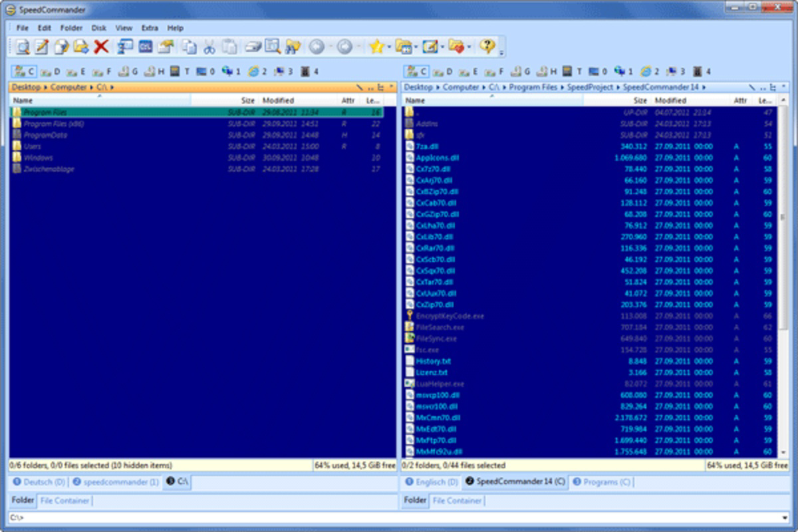
Task: Open dropdown arrow next to Back button
Action: (329, 47)
